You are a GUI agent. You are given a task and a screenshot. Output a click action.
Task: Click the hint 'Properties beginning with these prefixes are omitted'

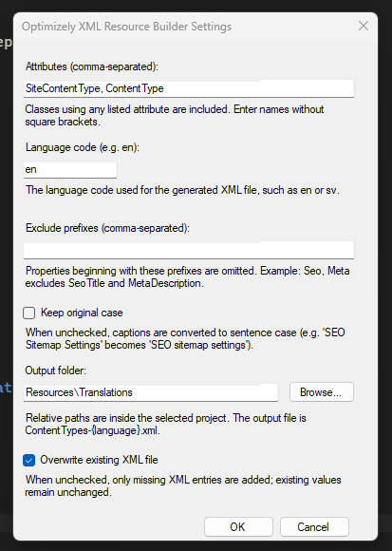(x=187, y=276)
